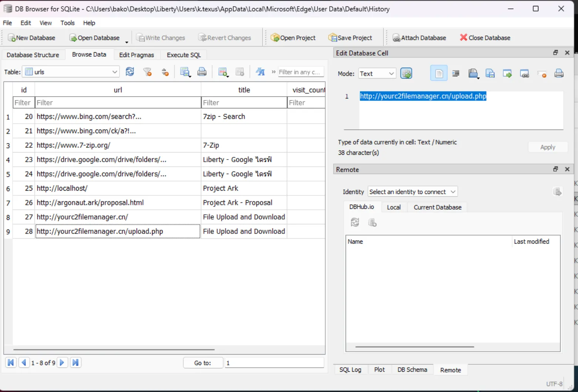Click the url column filter field

click(x=118, y=103)
